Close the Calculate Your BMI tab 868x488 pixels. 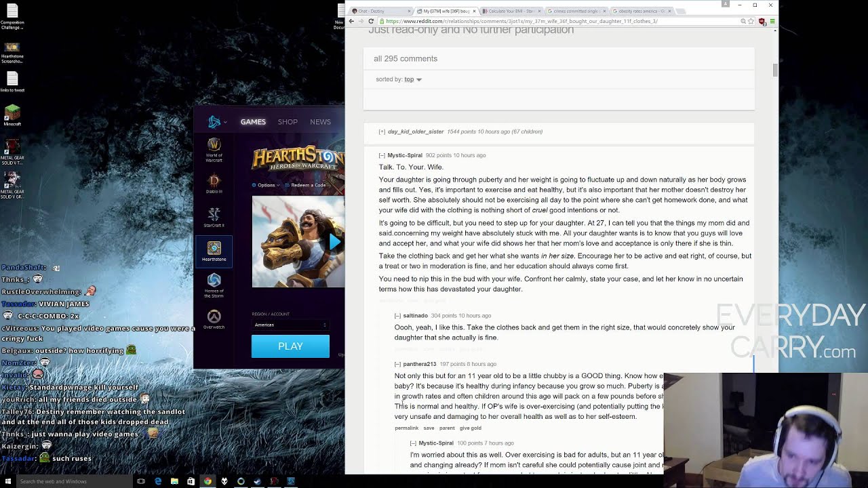[539, 11]
